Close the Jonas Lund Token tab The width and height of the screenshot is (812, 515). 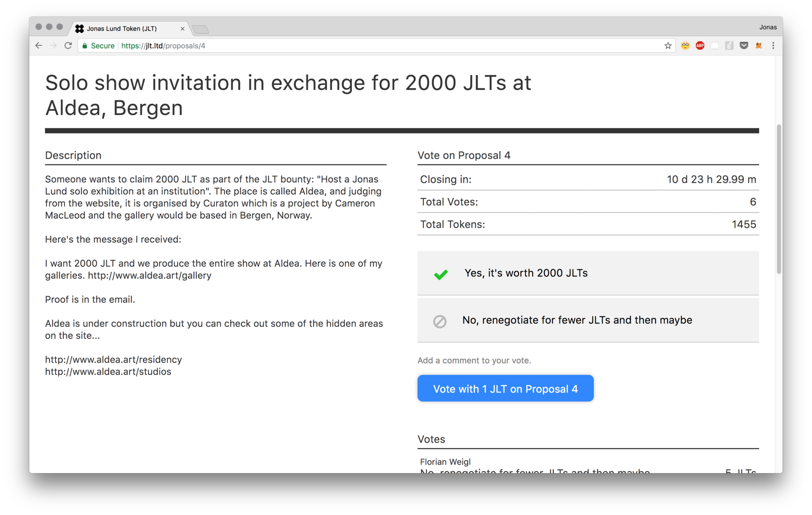click(x=182, y=29)
